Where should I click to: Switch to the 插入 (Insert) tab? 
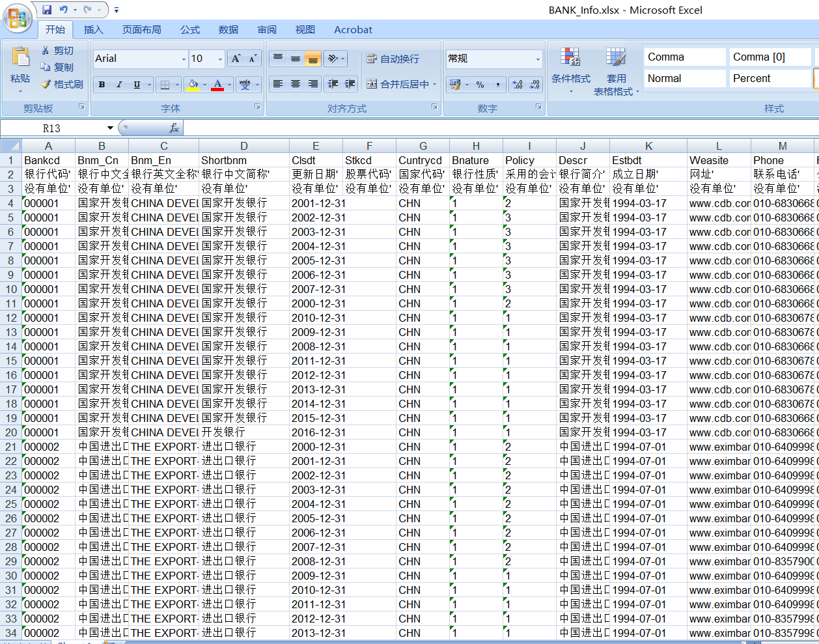(93, 30)
